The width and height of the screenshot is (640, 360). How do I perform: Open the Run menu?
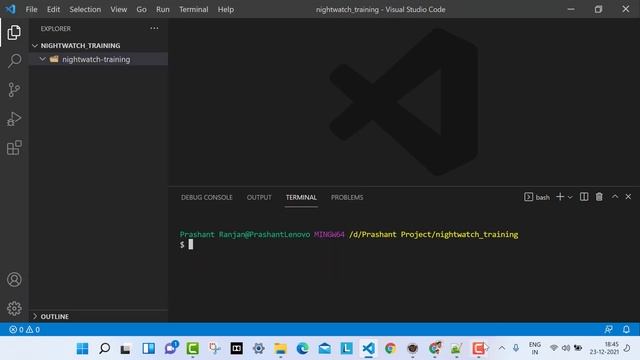[162, 9]
